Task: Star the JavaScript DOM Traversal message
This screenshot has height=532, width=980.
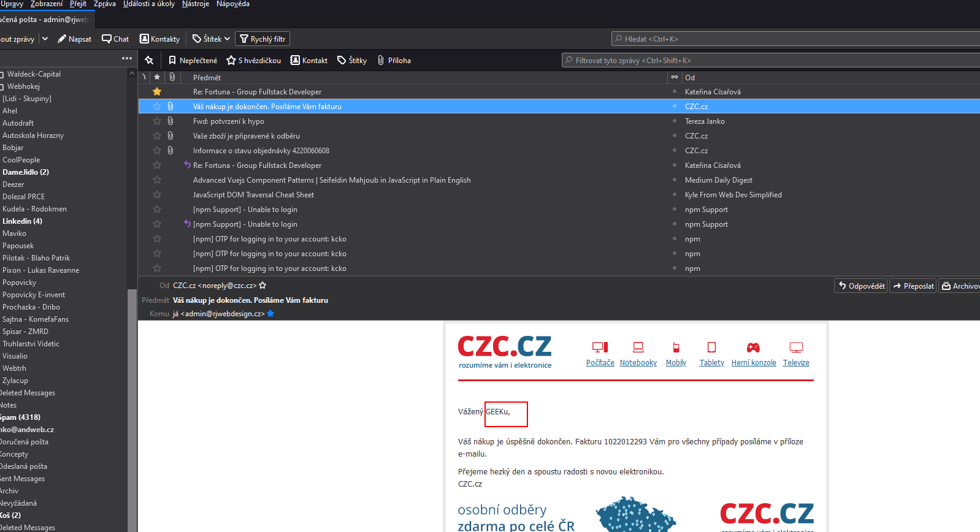Action: 157,195
